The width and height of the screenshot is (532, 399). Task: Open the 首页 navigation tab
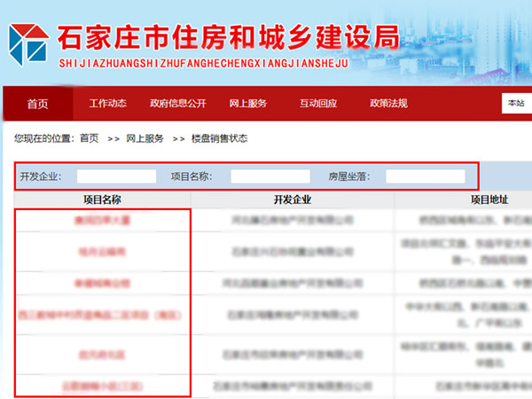point(37,104)
